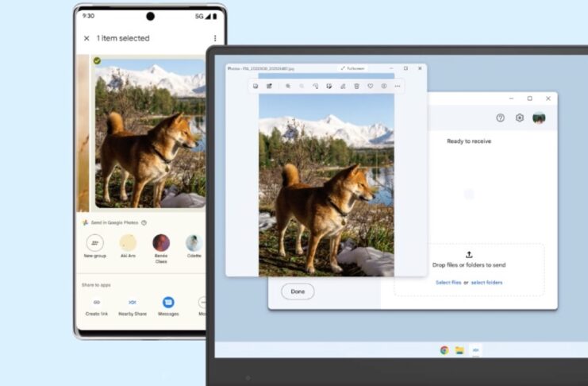This screenshot has width=588, height=386.
Task: Minimize the Nearby Share window
Action: tap(511, 98)
